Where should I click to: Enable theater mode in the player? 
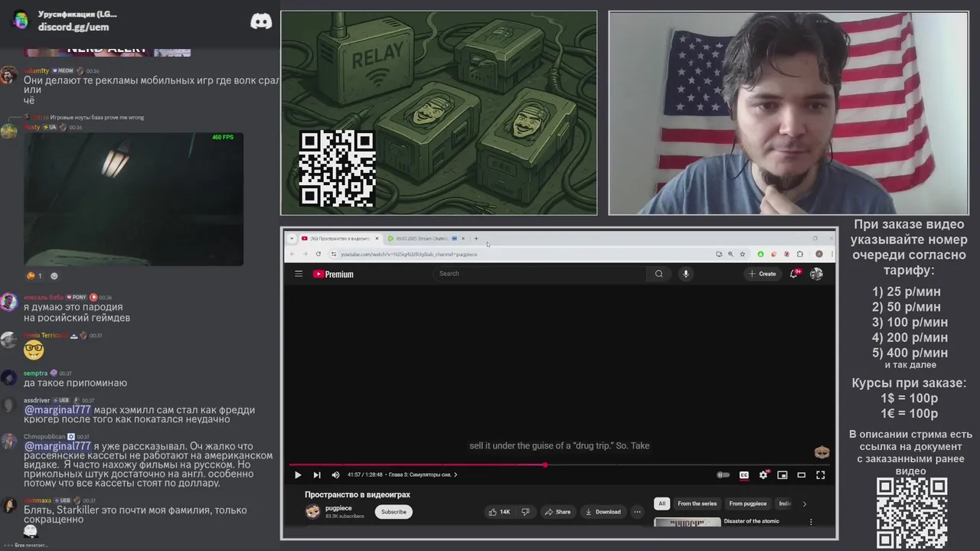802,475
